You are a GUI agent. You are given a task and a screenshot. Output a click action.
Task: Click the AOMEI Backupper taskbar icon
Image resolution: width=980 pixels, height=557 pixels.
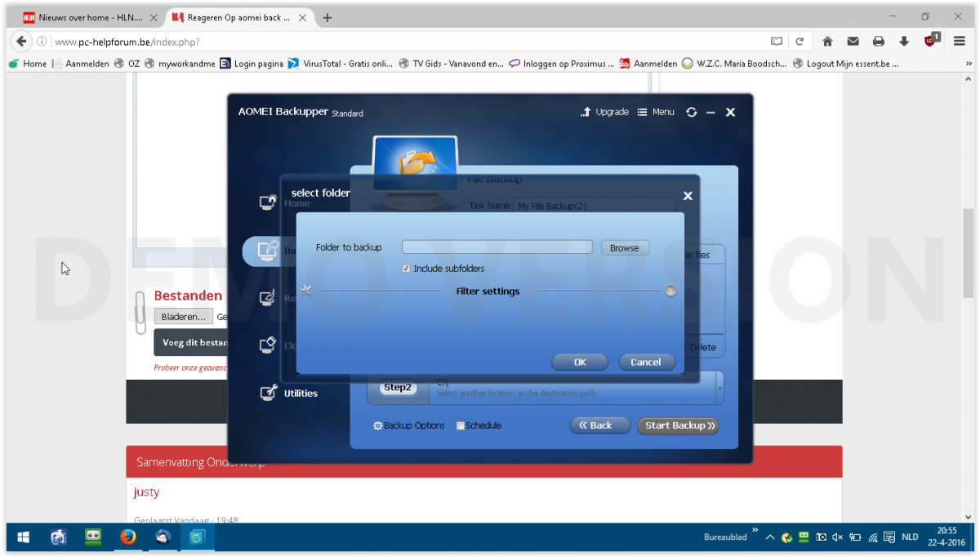pos(197,537)
